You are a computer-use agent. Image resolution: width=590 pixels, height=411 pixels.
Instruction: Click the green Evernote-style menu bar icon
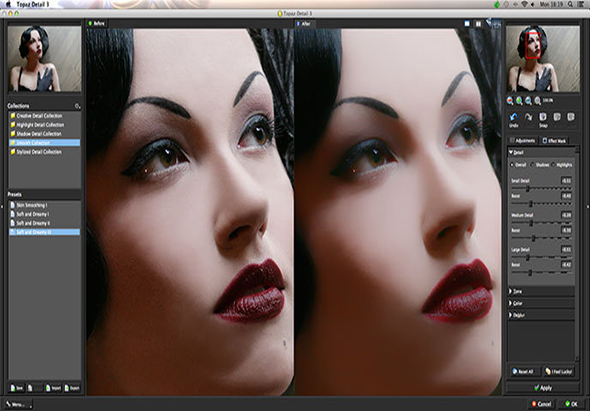coord(497,4)
